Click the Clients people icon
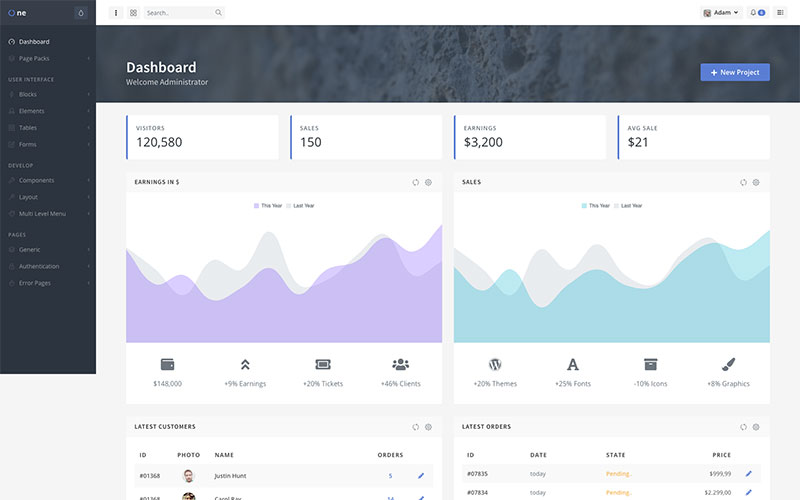 tap(401, 364)
